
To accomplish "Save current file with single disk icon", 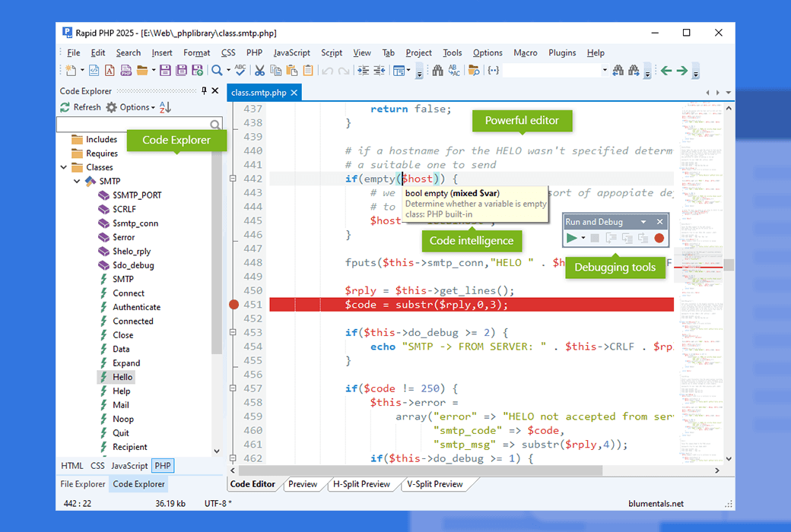I will (x=165, y=71).
